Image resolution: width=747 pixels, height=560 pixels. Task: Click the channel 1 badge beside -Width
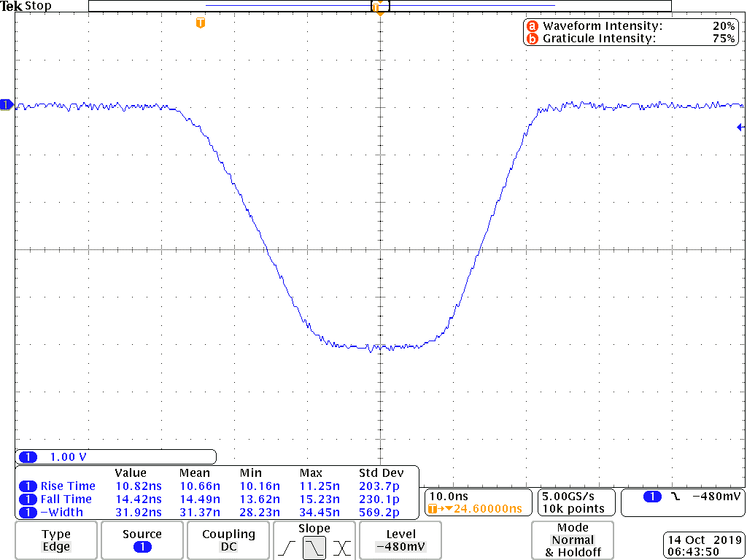point(28,512)
